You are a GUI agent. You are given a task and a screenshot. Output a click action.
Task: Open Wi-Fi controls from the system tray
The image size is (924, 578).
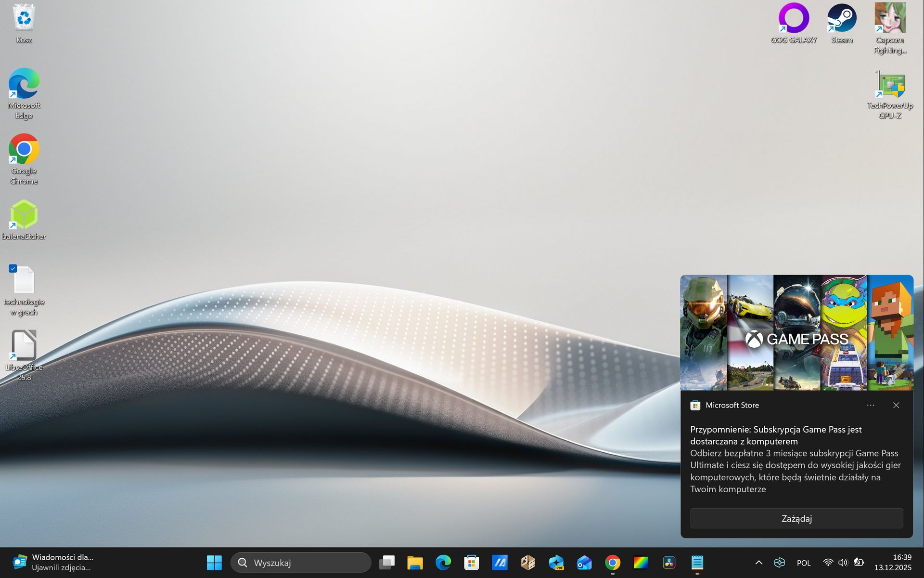click(x=827, y=562)
